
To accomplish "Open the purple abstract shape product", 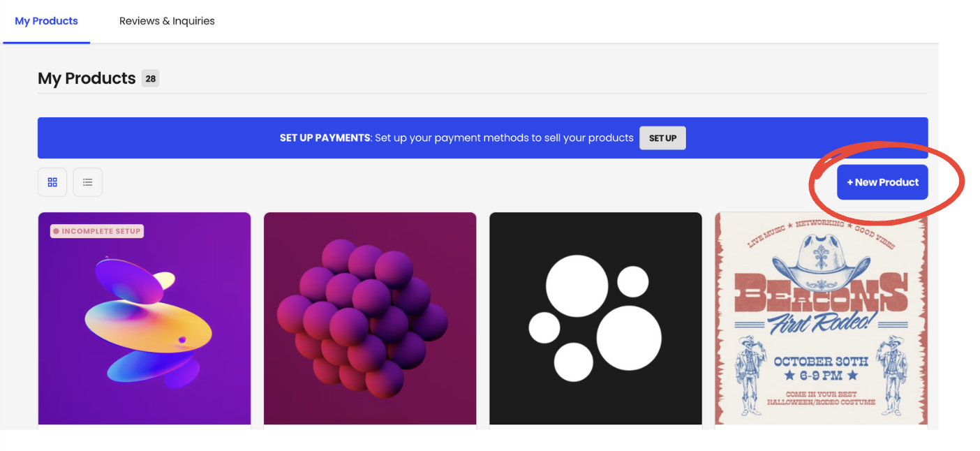I will pos(144,318).
